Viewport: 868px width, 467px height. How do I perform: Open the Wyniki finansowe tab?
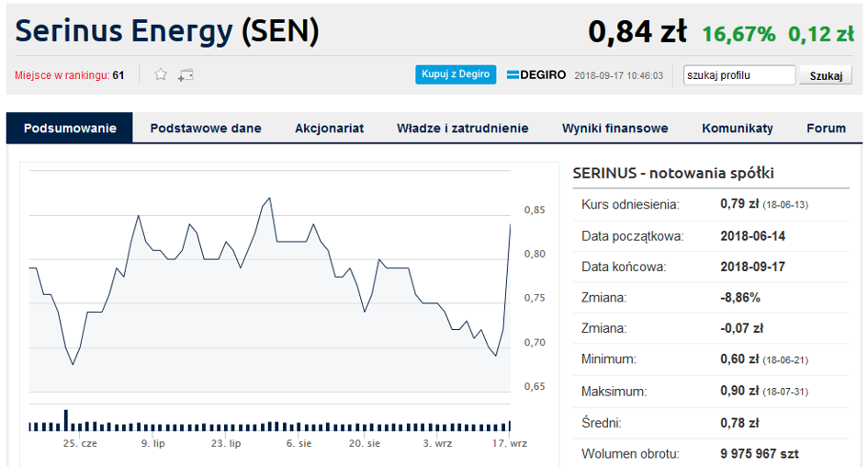click(x=615, y=128)
